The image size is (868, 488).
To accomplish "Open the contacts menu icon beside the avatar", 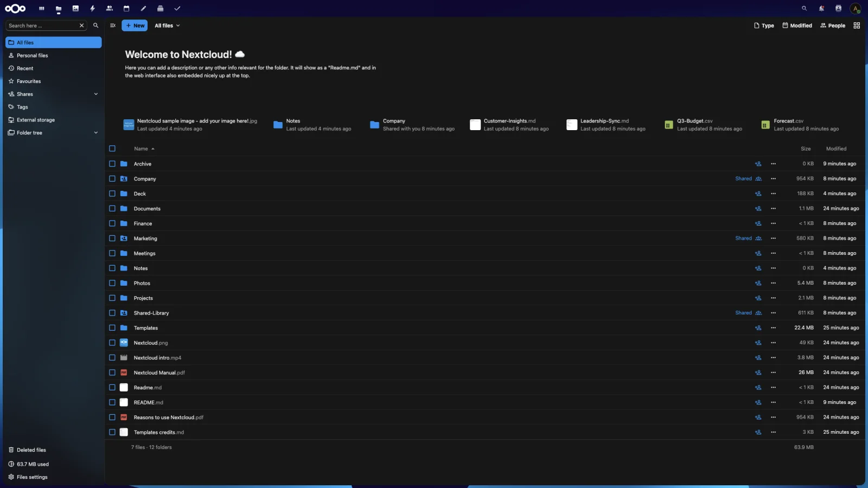I will (838, 8).
